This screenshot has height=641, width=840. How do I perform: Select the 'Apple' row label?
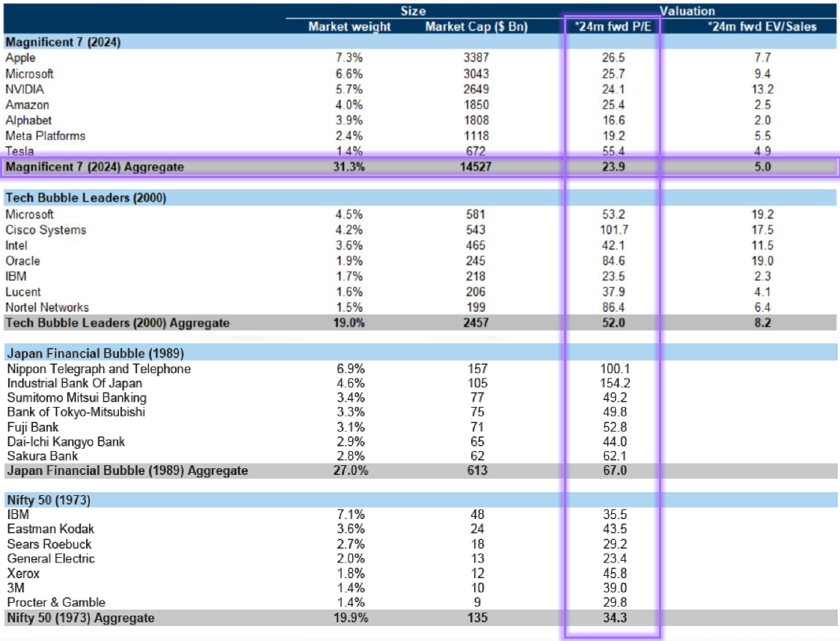pos(20,58)
